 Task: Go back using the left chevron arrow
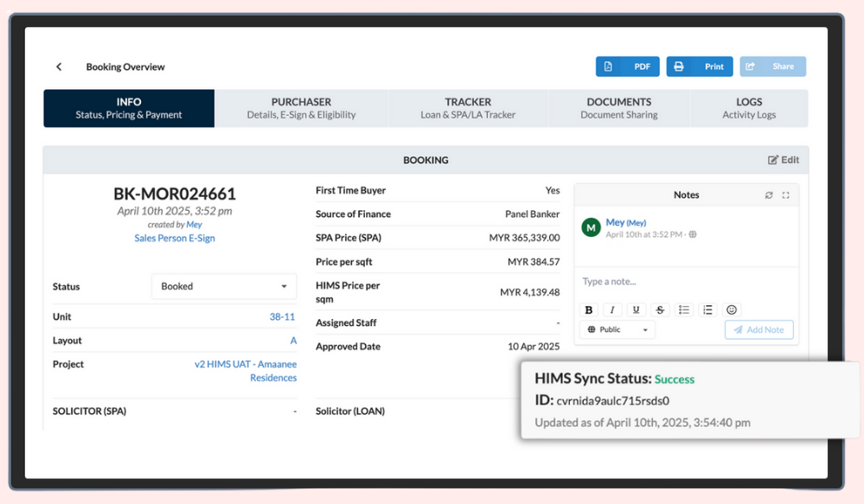click(59, 67)
